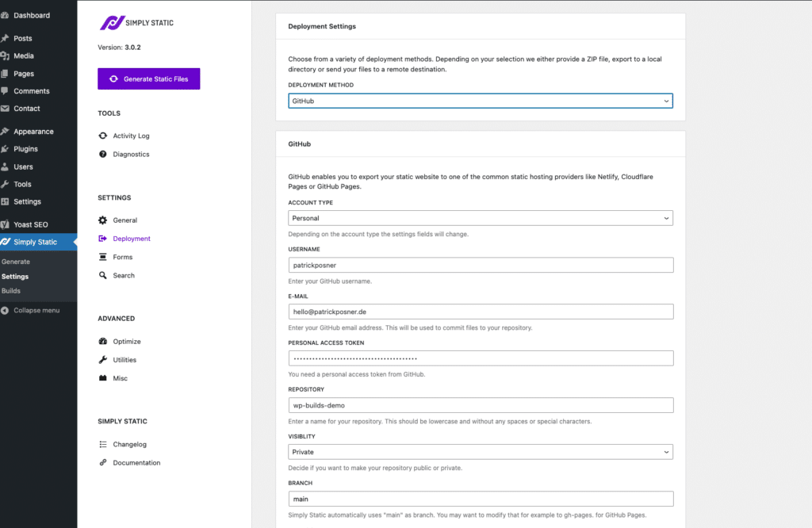
Task: Click the Utilities wrench icon
Action: 102,360
